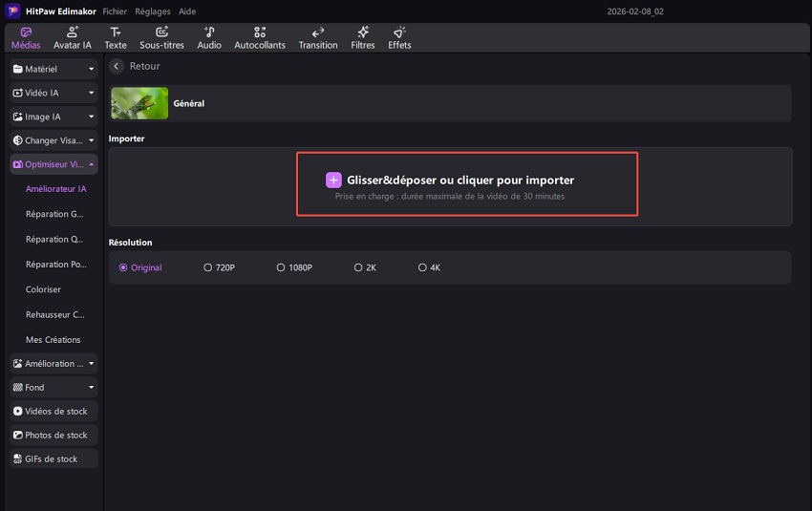The image size is (812, 511).
Task: Click the HitPaw Edimakor logo icon
Action: (x=12, y=11)
